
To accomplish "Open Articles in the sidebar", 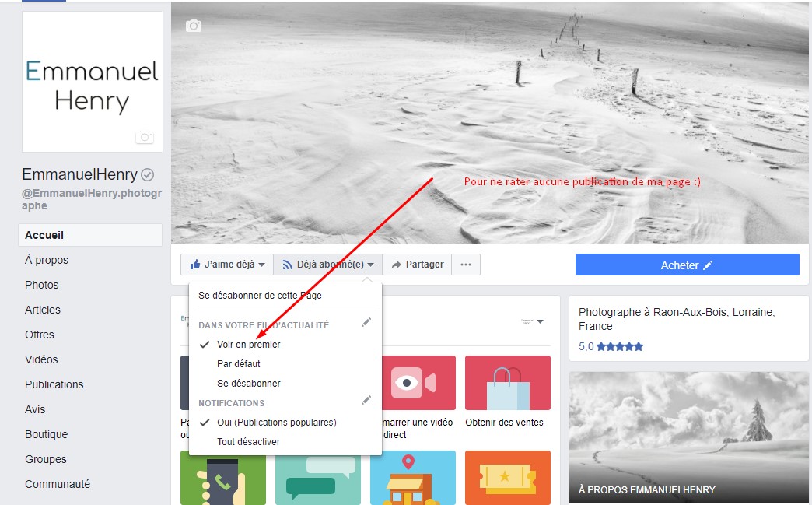I will click(43, 310).
